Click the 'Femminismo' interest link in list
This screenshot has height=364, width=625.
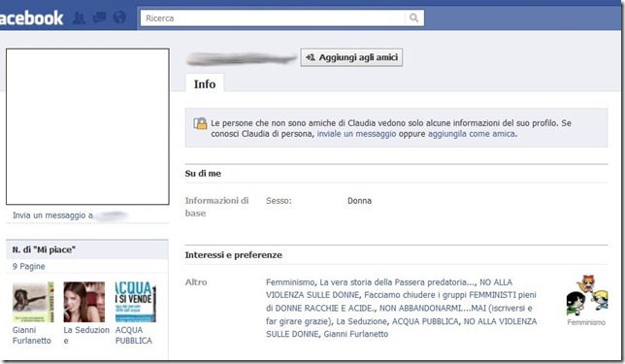coord(290,282)
